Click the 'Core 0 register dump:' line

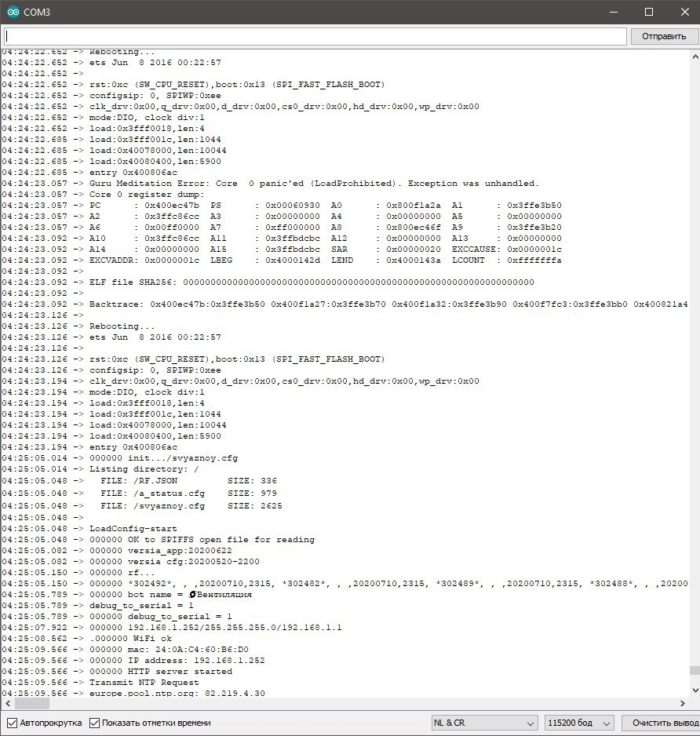pos(147,195)
